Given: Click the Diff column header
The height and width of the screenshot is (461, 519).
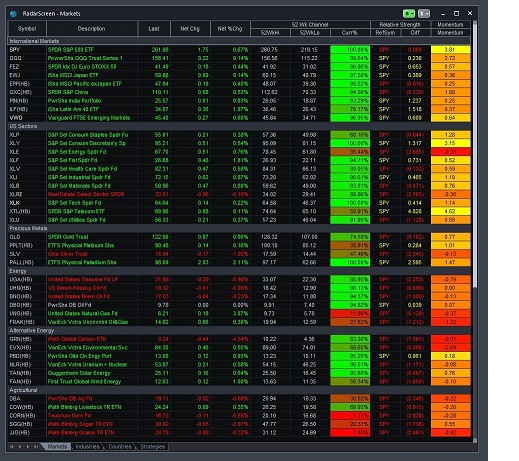Looking at the screenshot, I should tap(415, 33).
